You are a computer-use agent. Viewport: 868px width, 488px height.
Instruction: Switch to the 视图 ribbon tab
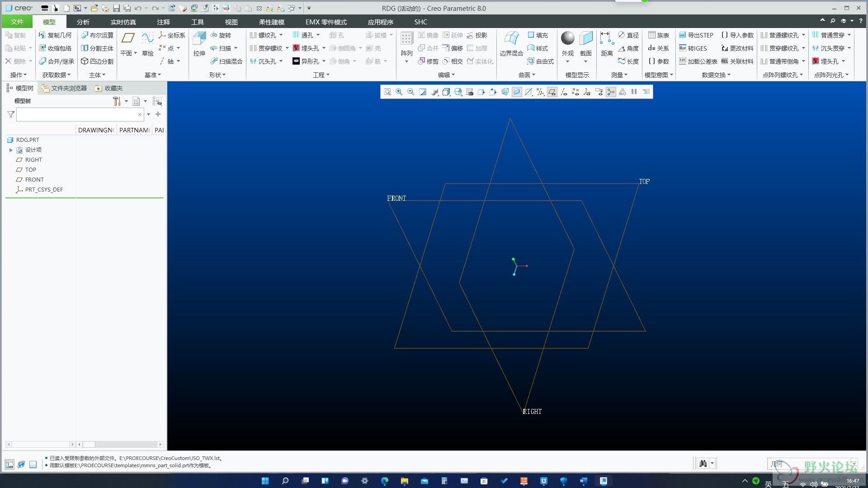(x=231, y=22)
